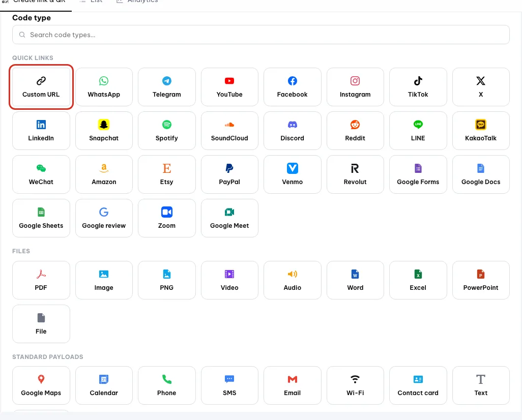Select the Instagram quick link

click(355, 87)
